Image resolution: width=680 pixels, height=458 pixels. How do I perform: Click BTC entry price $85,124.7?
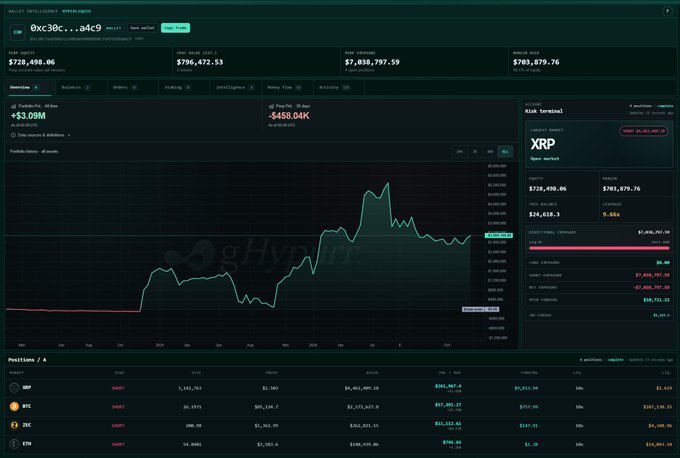[266, 407]
